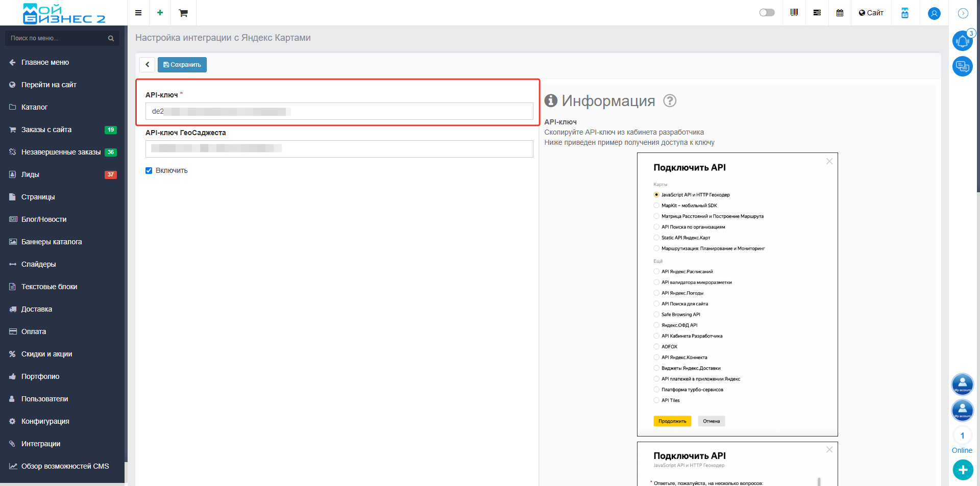Click the Сохранить button
980x486 pixels.
point(182,65)
